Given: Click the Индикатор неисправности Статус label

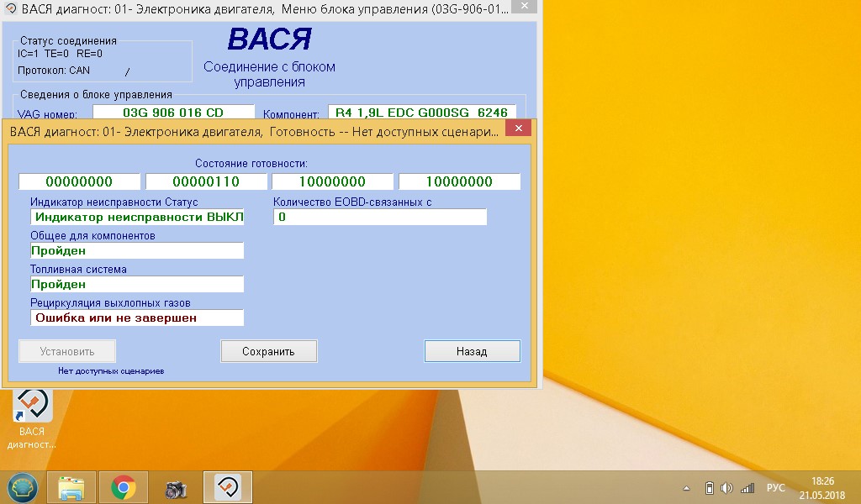Looking at the screenshot, I should coord(114,202).
